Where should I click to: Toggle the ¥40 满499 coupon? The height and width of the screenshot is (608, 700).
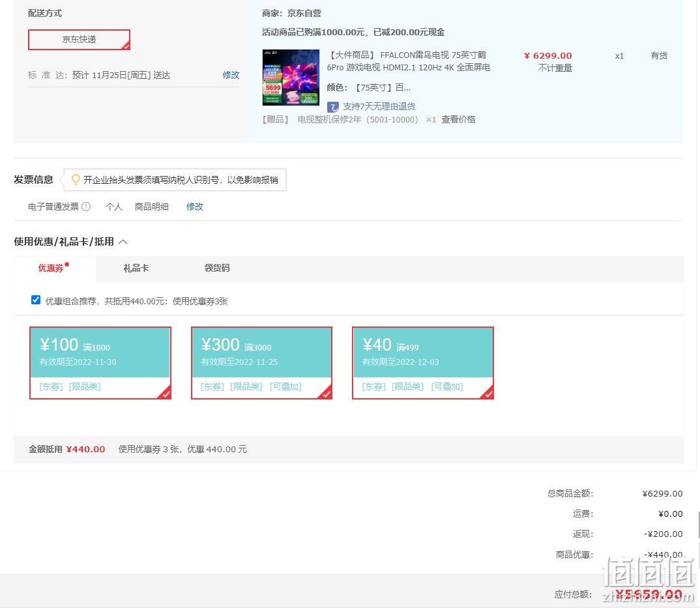[x=423, y=363]
